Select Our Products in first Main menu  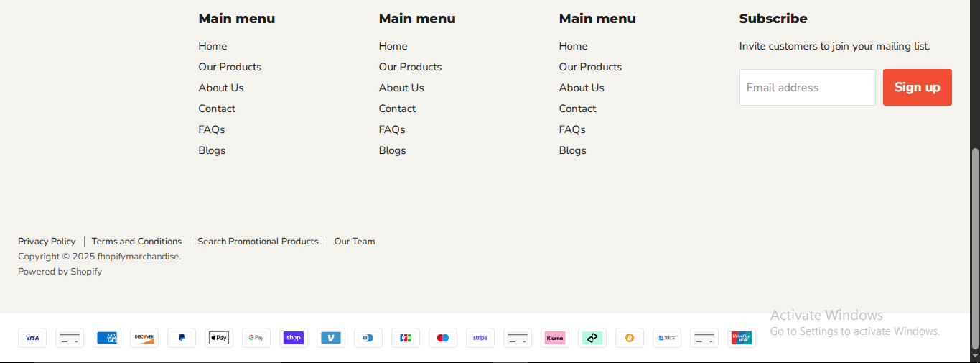230,67
